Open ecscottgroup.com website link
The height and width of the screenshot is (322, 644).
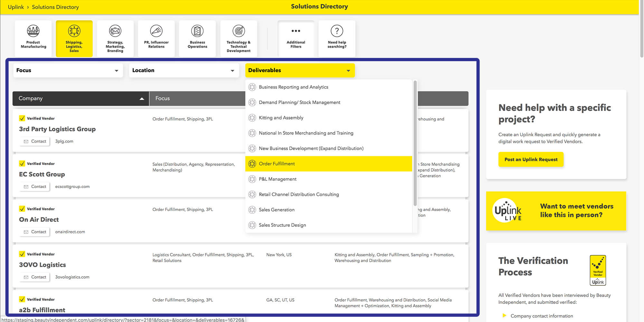[x=72, y=186]
